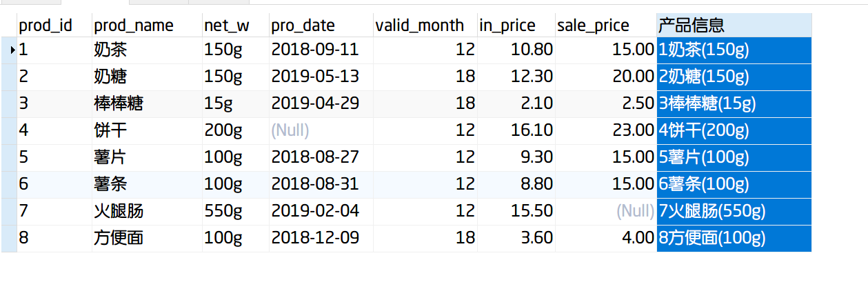Click the sale_price column header

(x=606, y=26)
